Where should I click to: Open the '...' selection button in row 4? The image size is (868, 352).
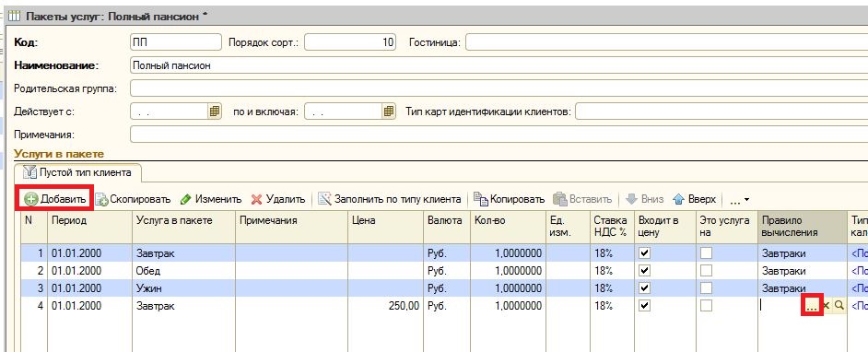tap(812, 306)
